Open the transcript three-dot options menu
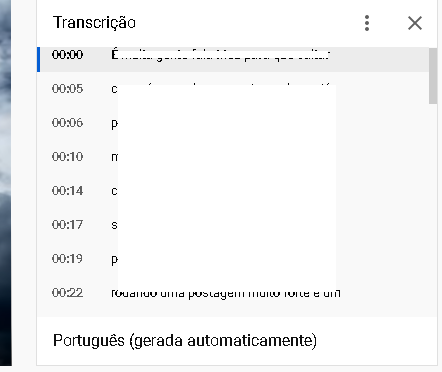 point(367,23)
